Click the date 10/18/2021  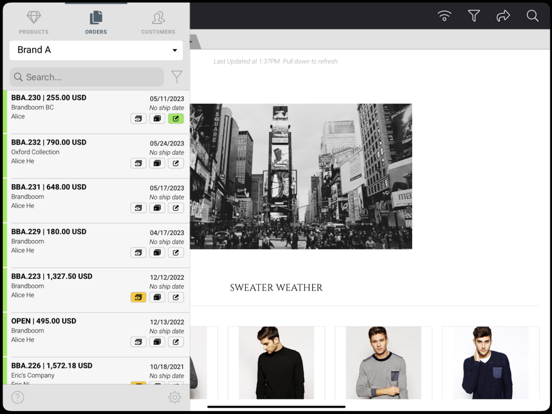pos(167,367)
